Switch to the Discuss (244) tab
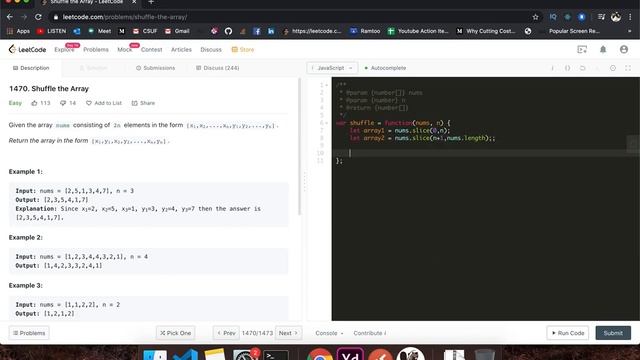This screenshot has width=640, height=360. tap(218, 68)
